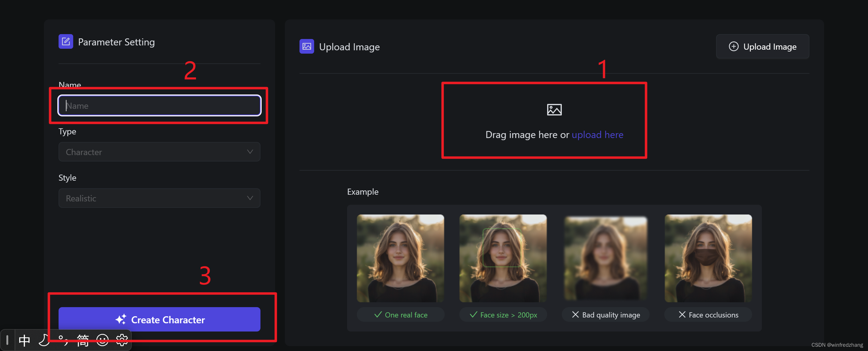Toggle the punctuation mode icon in IME bar
This screenshot has height=351, width=868.
coord(63,340)
